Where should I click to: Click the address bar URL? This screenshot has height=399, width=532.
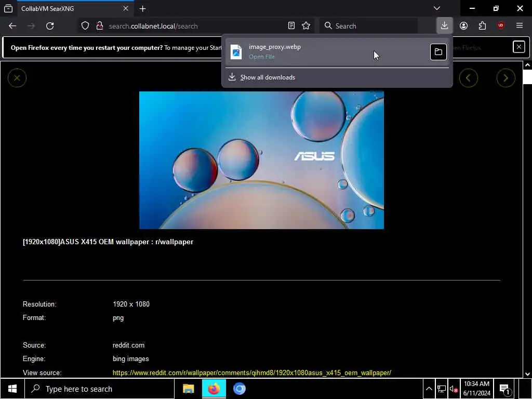[153, 26]
